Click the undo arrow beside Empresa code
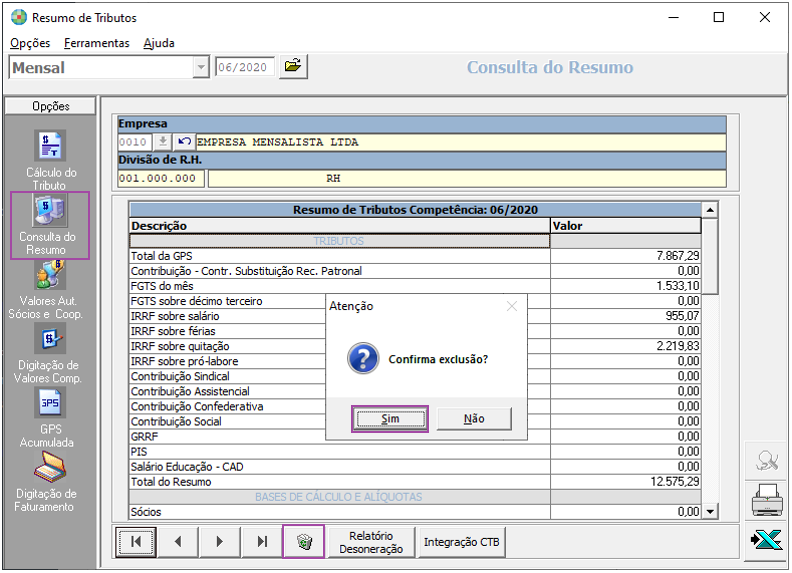 [184, 142]
